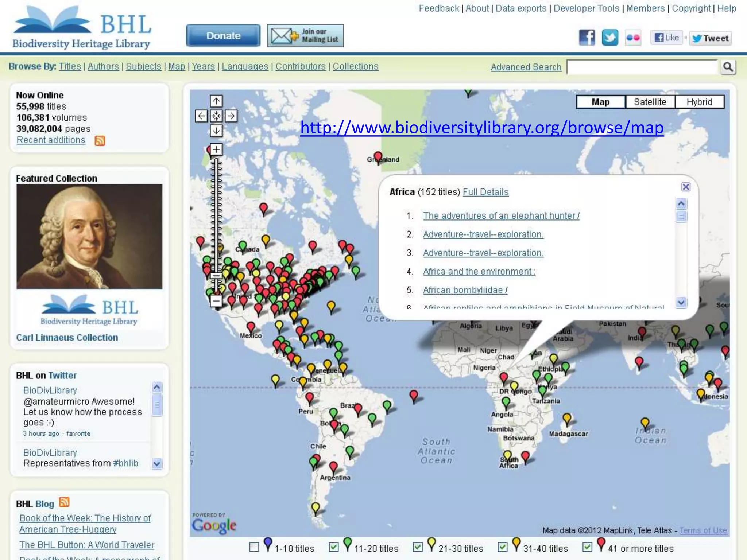Click the search magnifier icon
This screenshot has height=560, width=747.
[728, 67]
